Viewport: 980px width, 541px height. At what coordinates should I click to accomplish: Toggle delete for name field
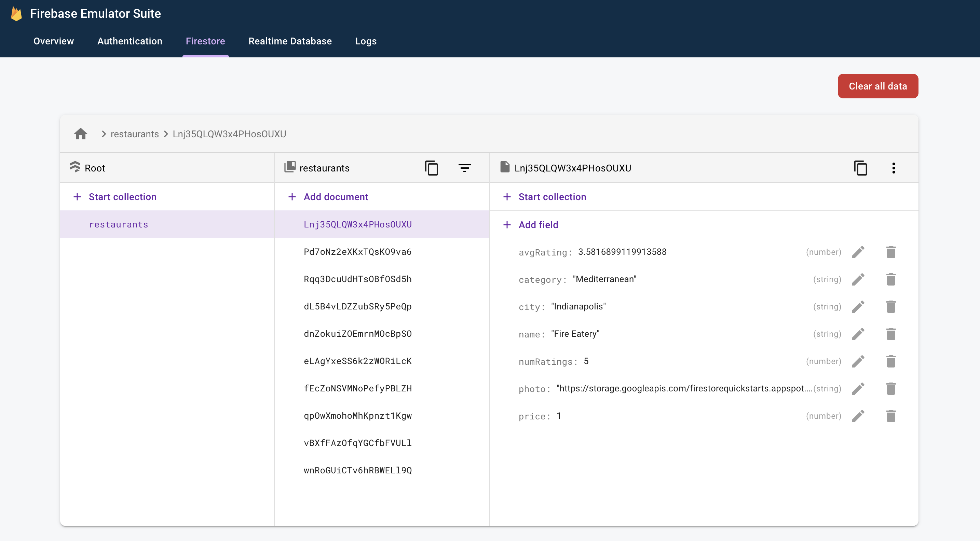pos(891,334)
